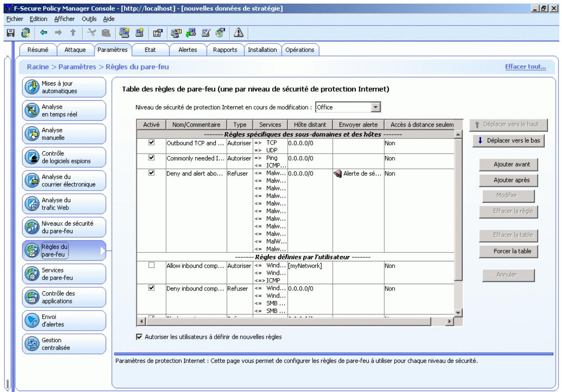Open the Afficher menu

(64, 18)
